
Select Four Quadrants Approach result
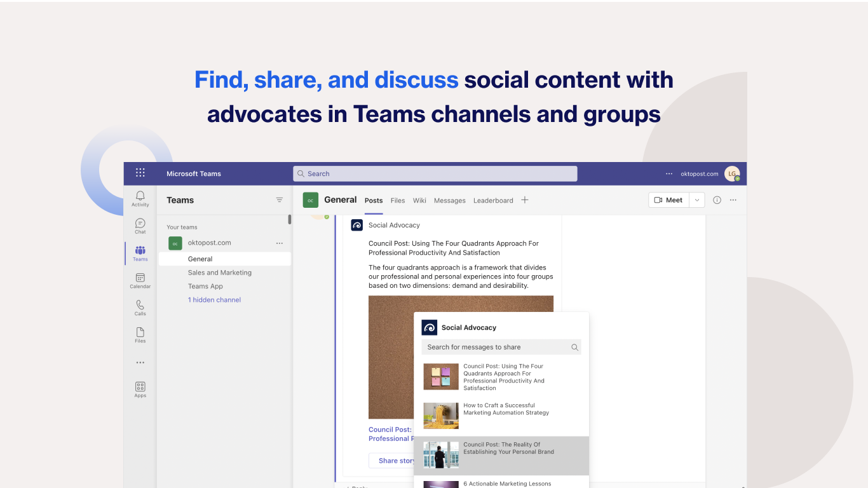[x=501, y=377]
